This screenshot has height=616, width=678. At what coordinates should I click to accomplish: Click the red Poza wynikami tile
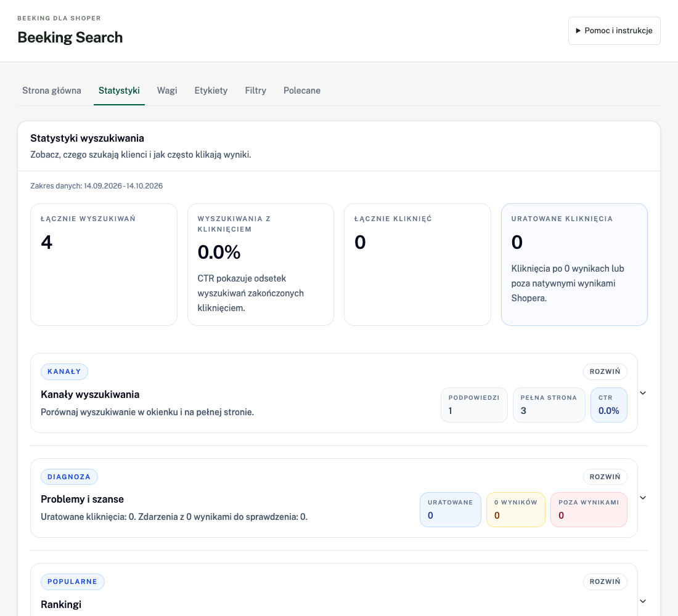(x=589, y=509)
